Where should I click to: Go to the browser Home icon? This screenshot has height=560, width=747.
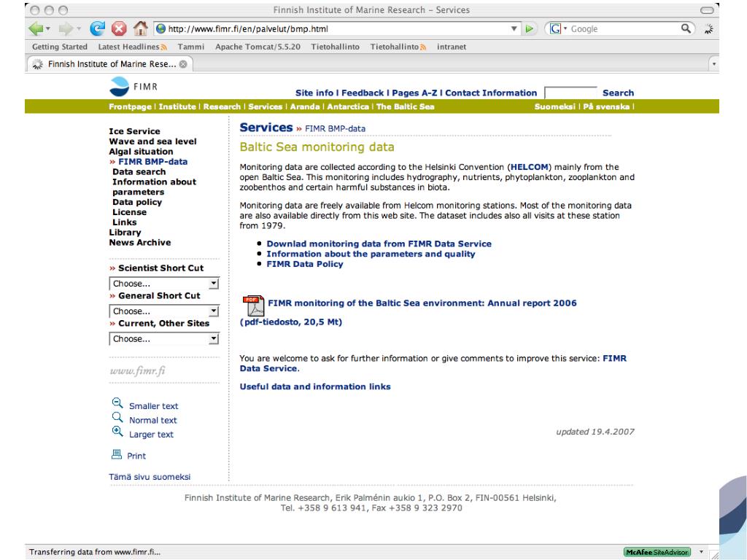[x=140, y=28]
